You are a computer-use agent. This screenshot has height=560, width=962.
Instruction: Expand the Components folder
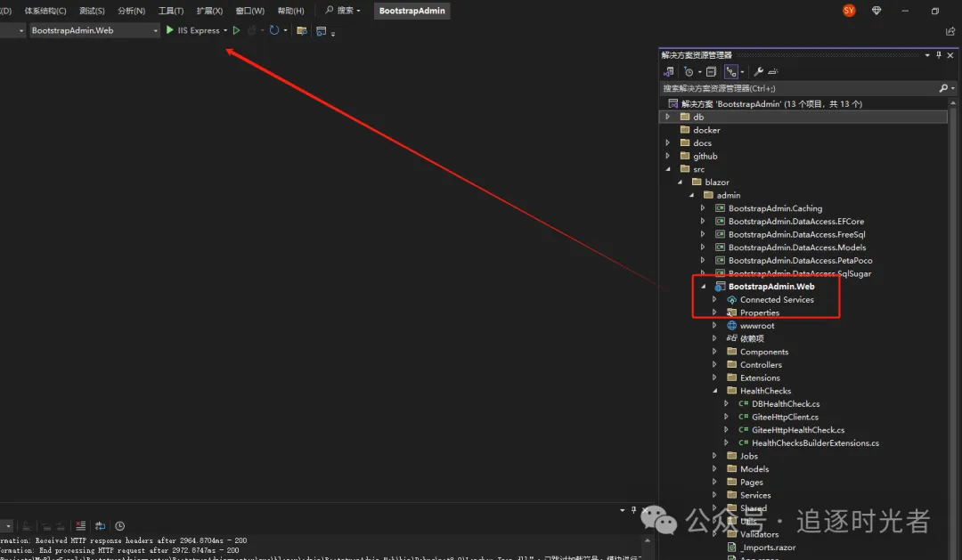(x=714, y=352)
